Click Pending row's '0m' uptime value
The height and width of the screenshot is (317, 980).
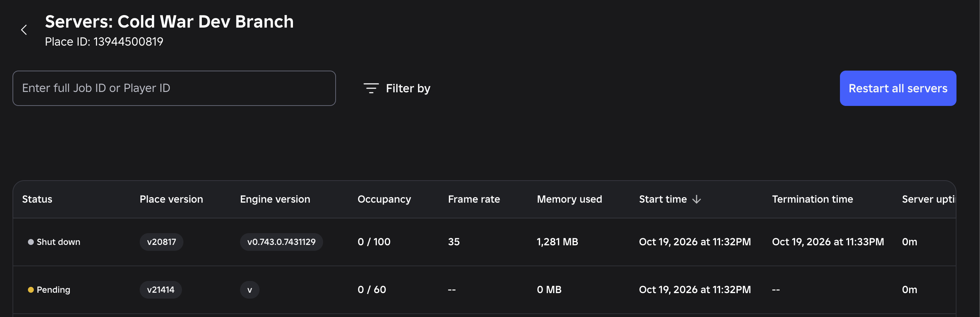coord(909,290)
